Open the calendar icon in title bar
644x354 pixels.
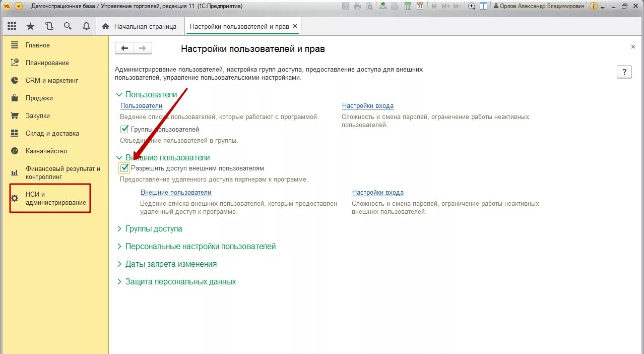coord(419,6)
